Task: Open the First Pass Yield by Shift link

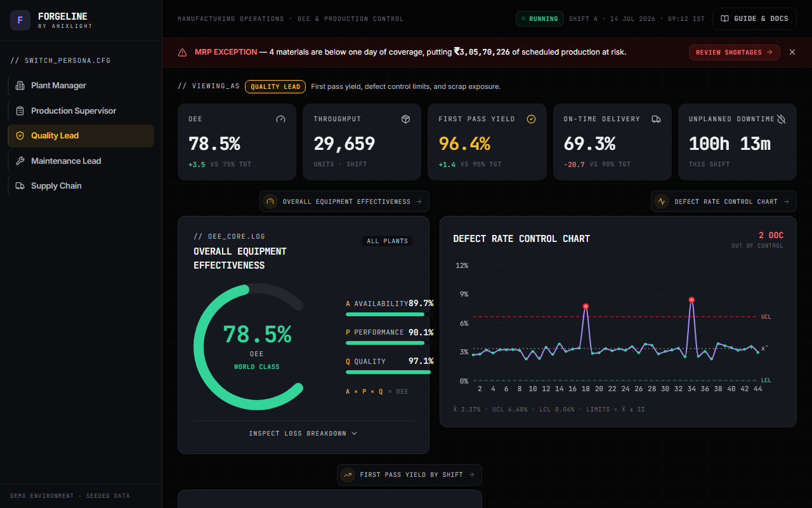Action: (409, 474)
